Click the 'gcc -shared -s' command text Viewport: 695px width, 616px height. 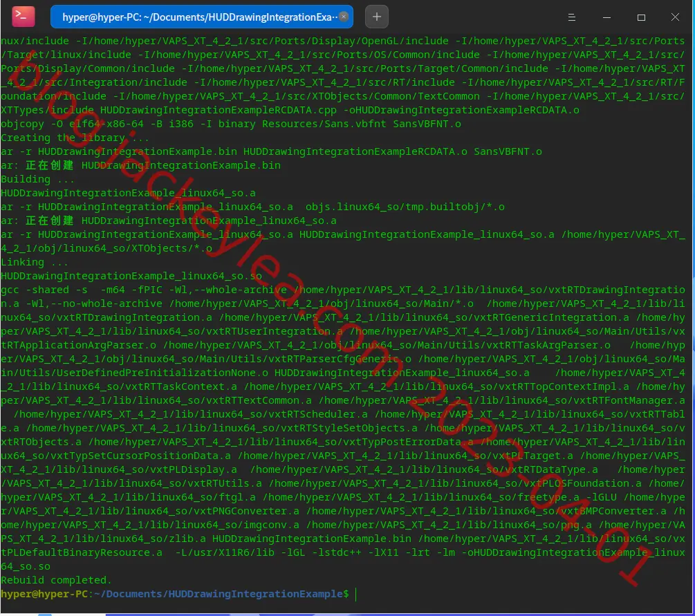pyautogui.click(x=44, y=290)
